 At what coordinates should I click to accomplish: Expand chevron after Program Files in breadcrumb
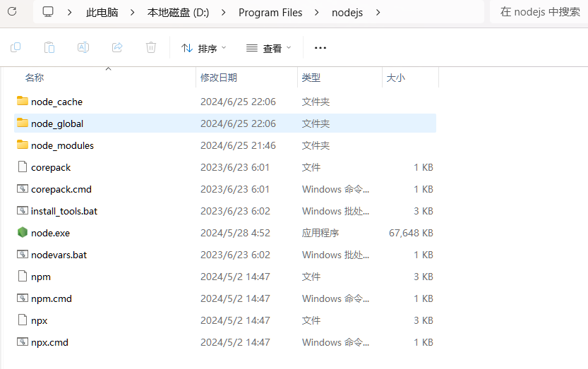click(317, 13)
